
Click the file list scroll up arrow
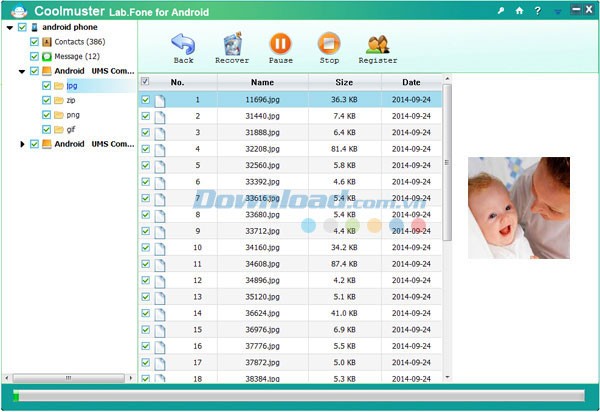point(447,79)
